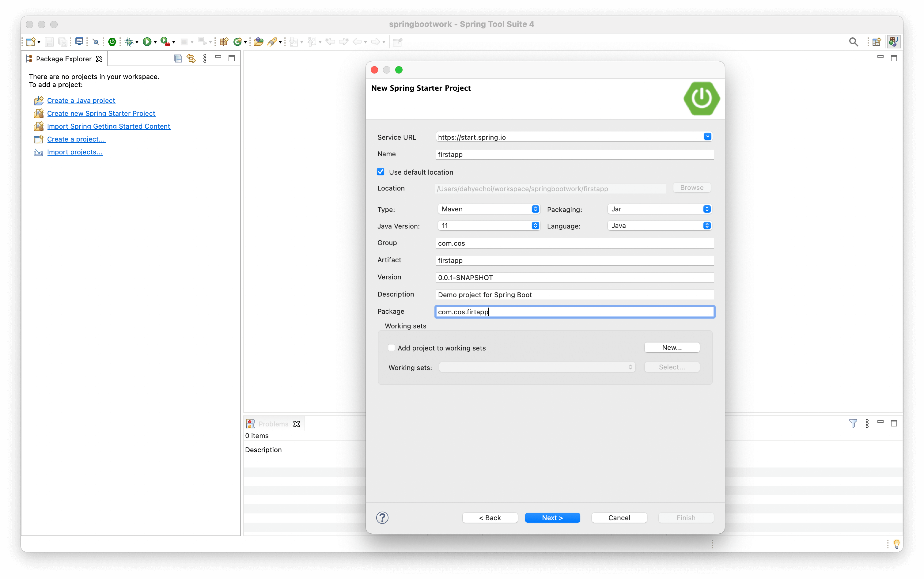This screenshot has height=579, width=924.
Task: Open the New wizard toolbar icon
Action: [x=31, y=42]
